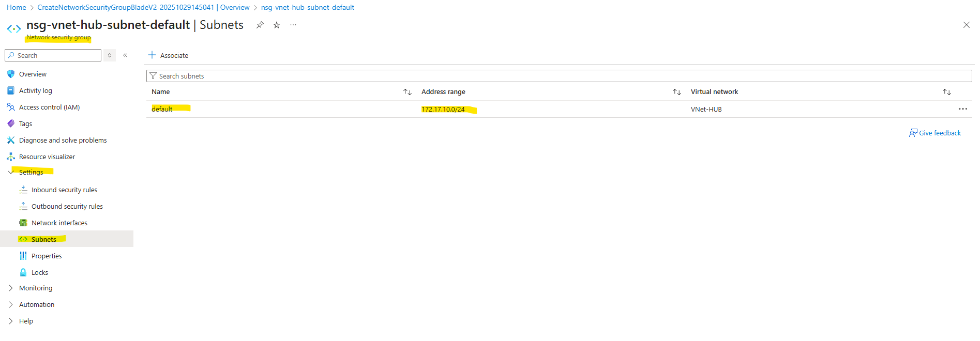Add to favorites with the star icon
Image resolution: width=980 pixels, height=341 pixels.
tap(277, 25)
